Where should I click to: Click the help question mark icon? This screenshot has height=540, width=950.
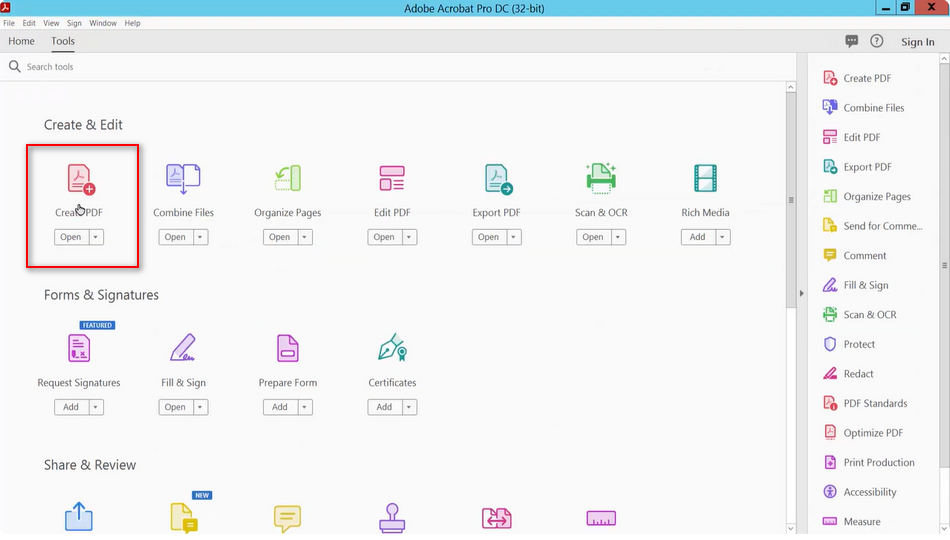click(x=877, y=41)
